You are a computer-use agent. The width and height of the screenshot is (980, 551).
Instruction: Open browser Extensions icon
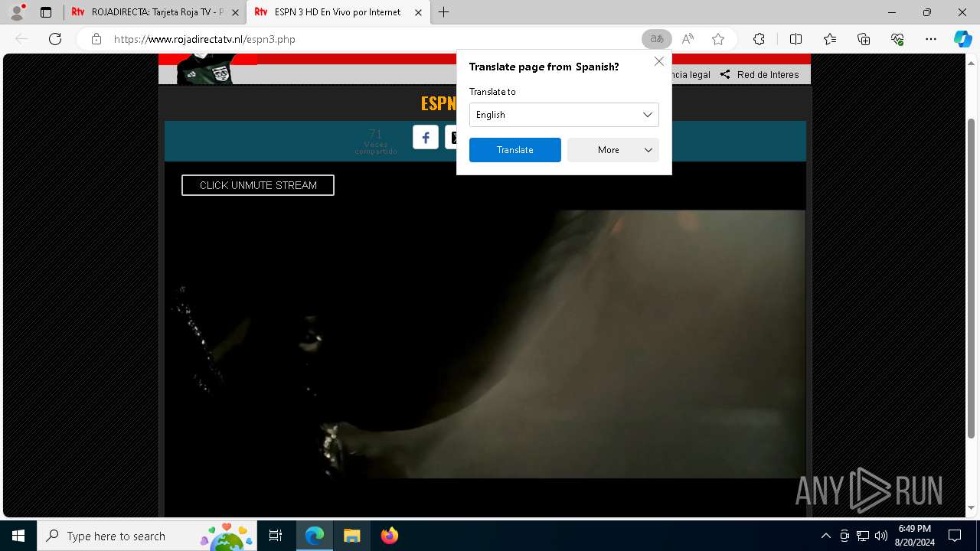[759, 39]
